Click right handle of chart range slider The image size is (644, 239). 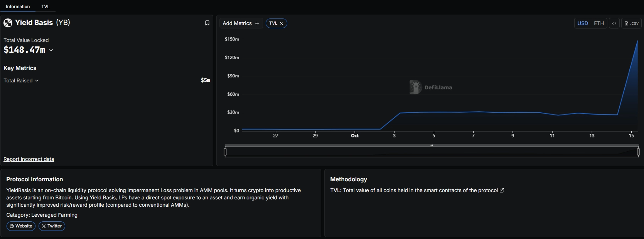(x=638, y=152)
